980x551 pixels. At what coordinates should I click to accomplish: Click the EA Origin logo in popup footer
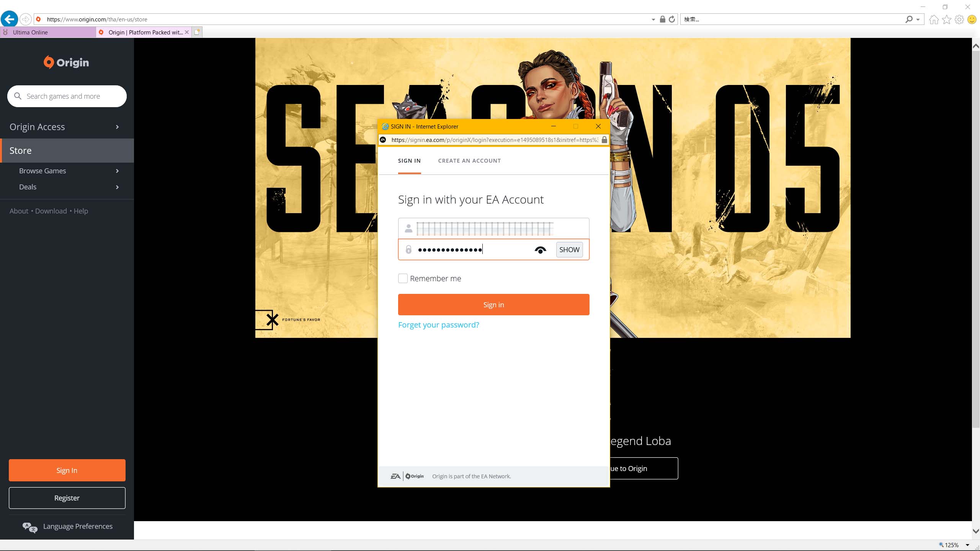click(x=407, y=476)
